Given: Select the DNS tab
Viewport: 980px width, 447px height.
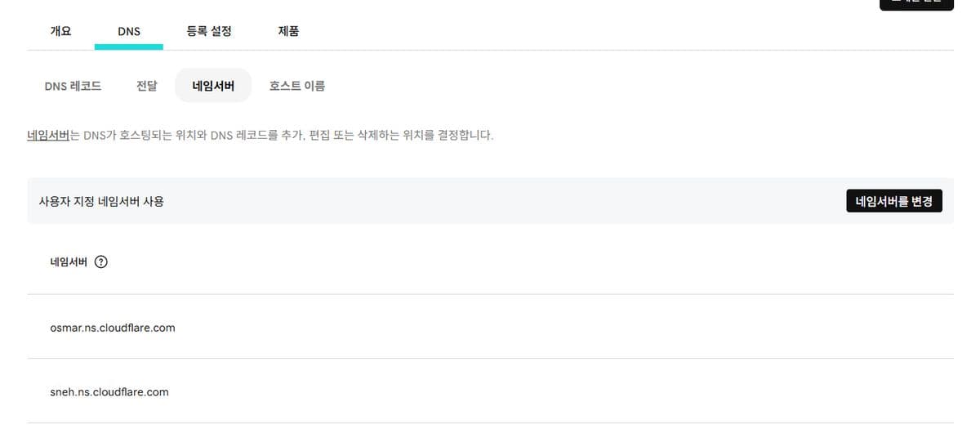Looking at the screenshot, I should (x=129, y=31).
